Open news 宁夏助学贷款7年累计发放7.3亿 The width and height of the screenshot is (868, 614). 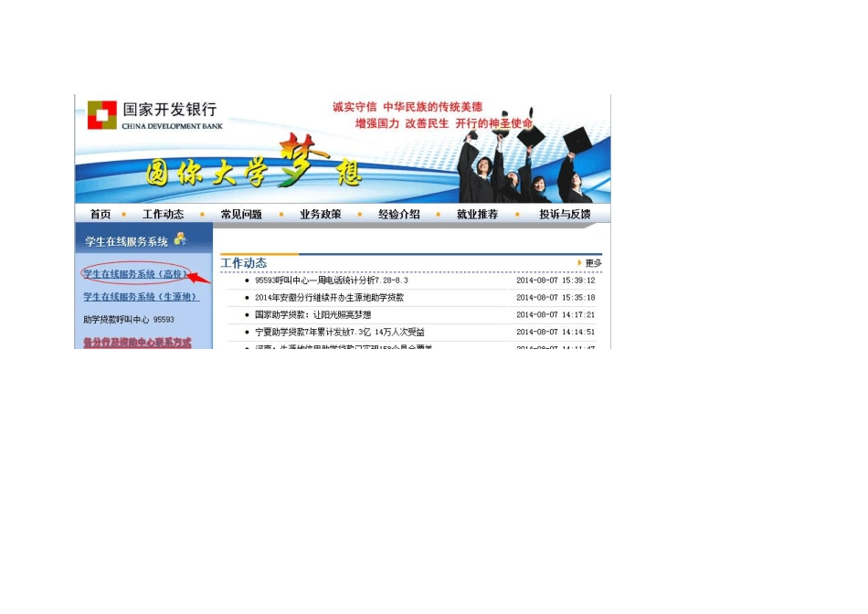click(339, 333)
